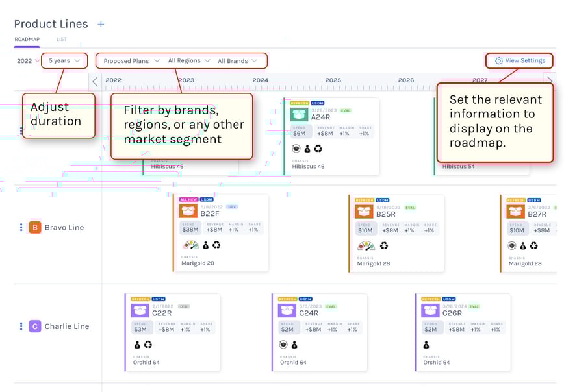Open the B25R product box icon
Image resolution: width=577 pixels, height=392 pixels.
(x=364, y=211)
